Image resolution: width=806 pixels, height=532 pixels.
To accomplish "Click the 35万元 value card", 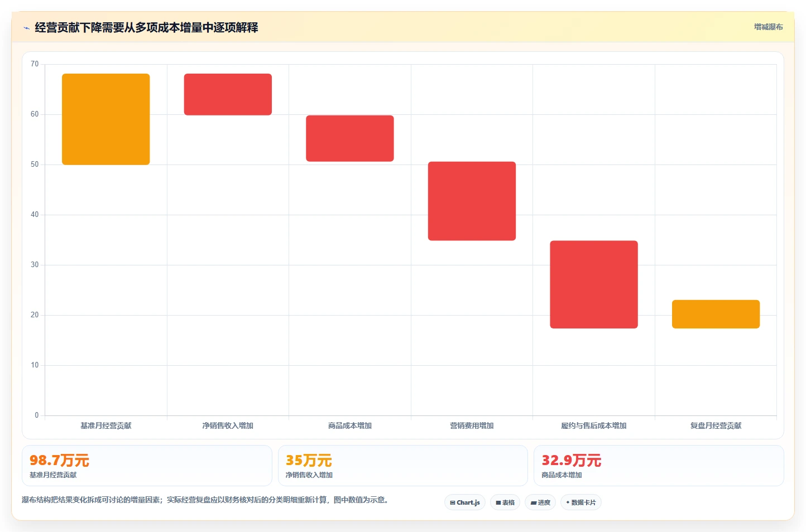I will tap(403, 466).
